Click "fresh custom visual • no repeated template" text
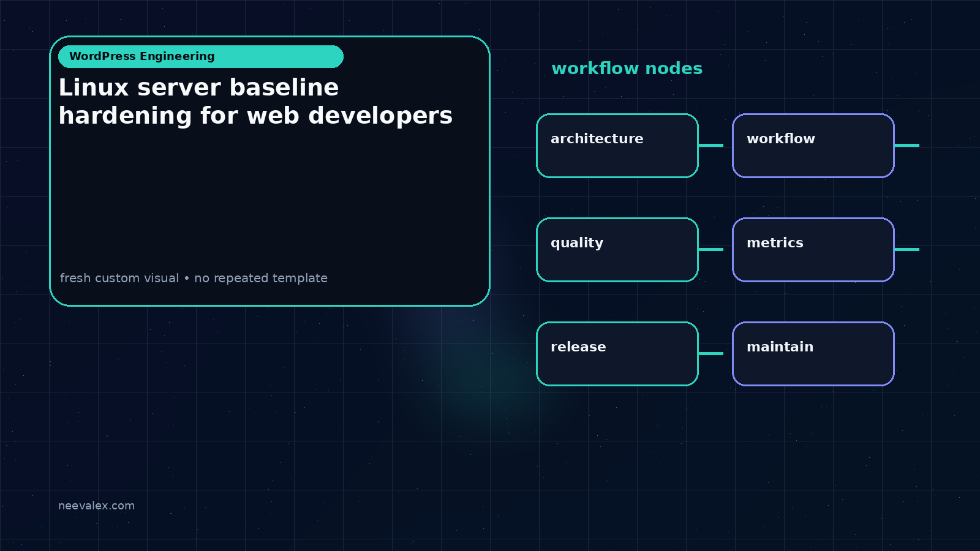 click(194, 278)
